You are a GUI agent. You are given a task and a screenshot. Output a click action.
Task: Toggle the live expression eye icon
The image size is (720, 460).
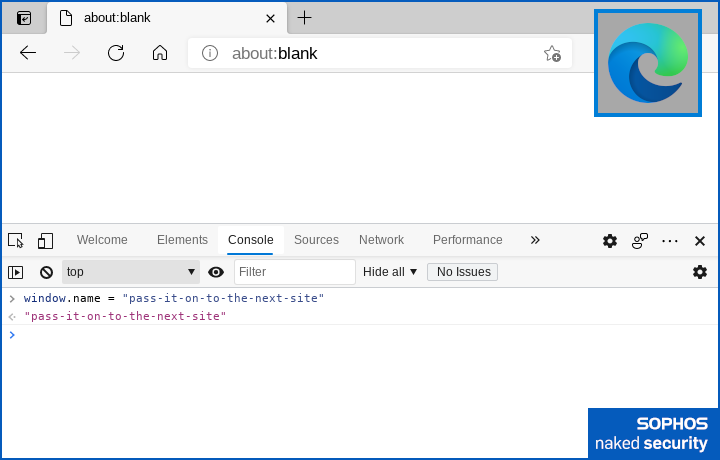pos(216,272)
